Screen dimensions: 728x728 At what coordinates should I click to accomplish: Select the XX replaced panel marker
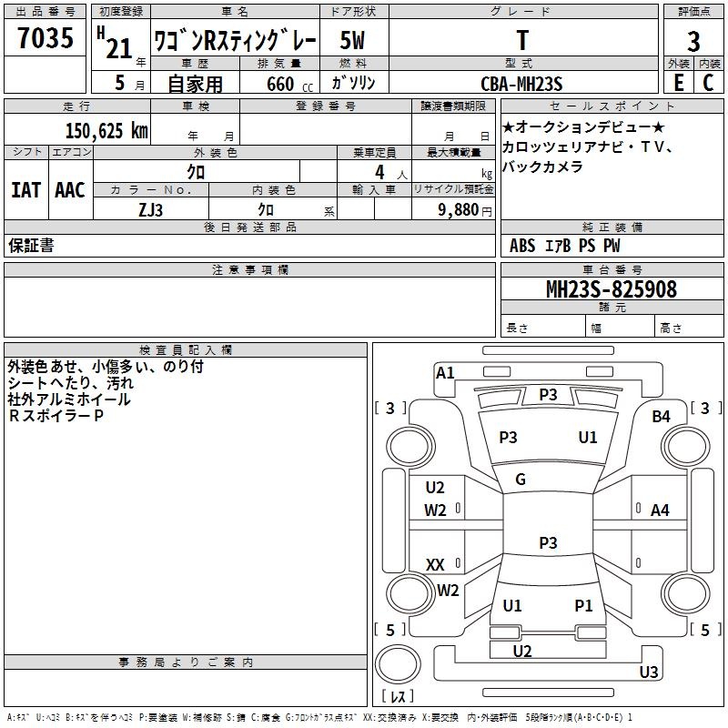[x=435, y=565]
